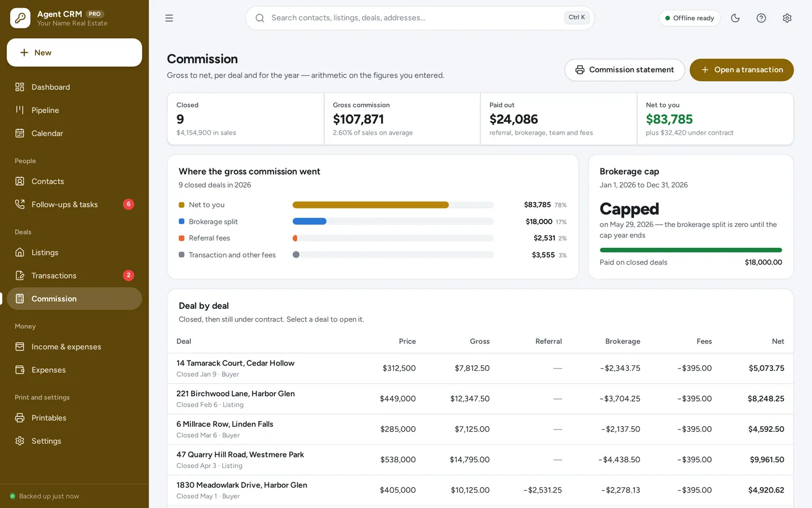Open the 221 Birchwood Lane deal
The image size is (812, 508).
(x=480, y=399)
